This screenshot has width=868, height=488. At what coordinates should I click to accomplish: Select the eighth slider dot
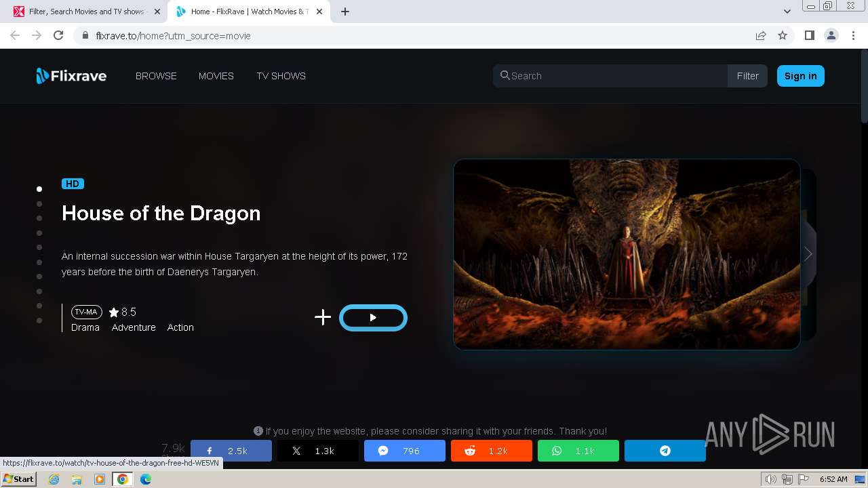pos(39,291)
